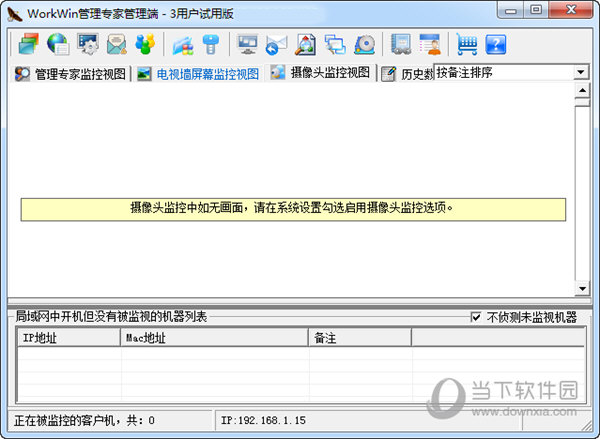Toggle 不侦测未监视机器 checkbox
This screenshot has height=439, width=600.
pos(476,317)
